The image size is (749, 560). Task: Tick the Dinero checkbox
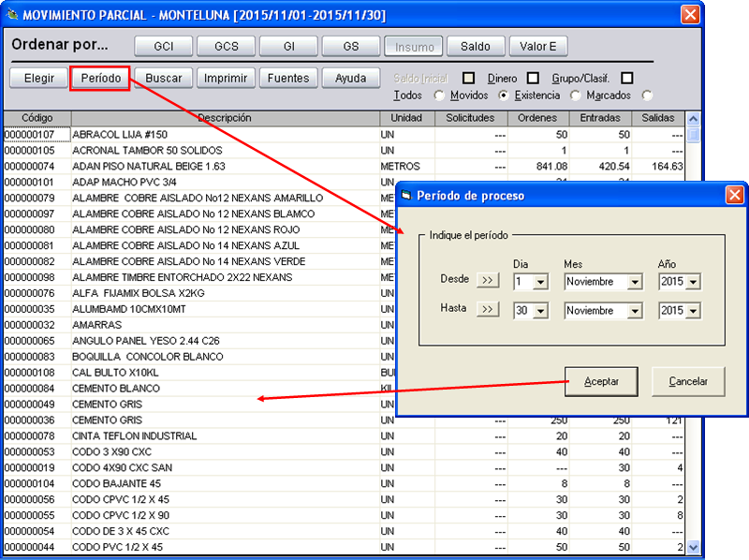533,78
